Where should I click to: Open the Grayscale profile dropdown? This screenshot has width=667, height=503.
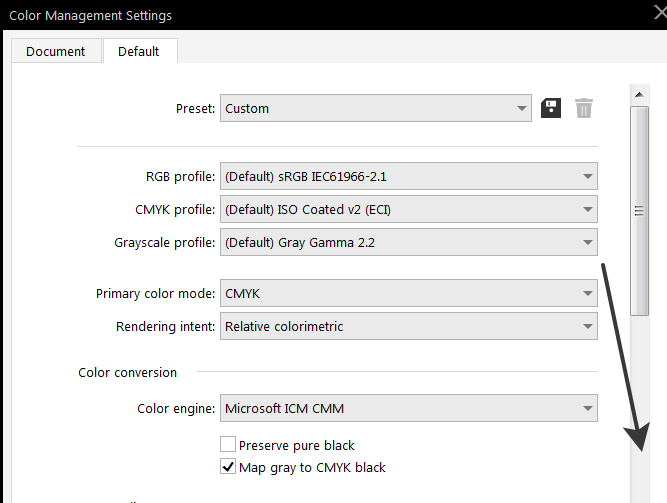click(409, 242)
